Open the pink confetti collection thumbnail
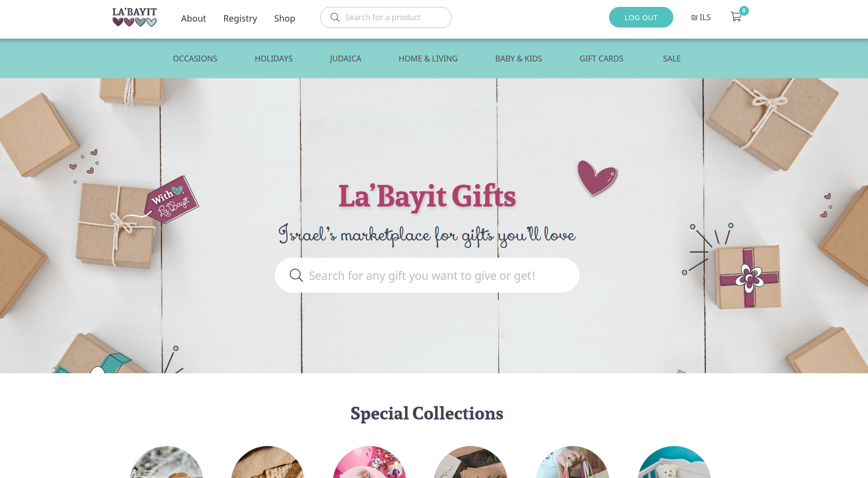 370,462
